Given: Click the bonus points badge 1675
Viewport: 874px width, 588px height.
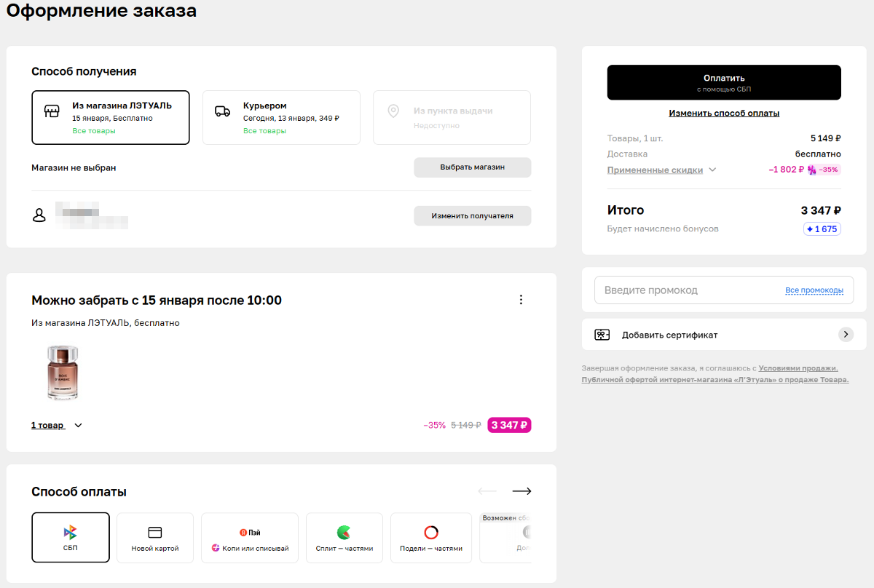Looking at the screenshot, I should coord(822,229).
